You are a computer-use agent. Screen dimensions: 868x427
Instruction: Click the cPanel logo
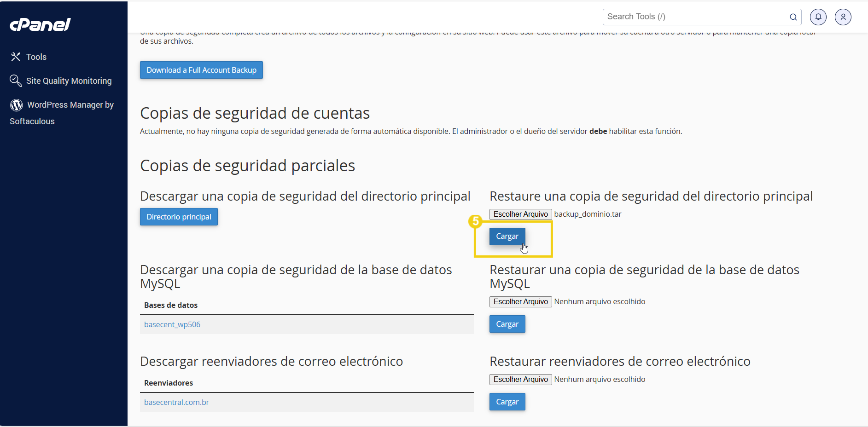(x=40, y=24)
